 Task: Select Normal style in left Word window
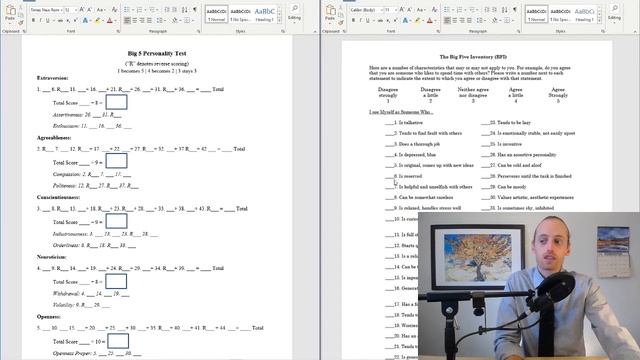coord(216,14)
